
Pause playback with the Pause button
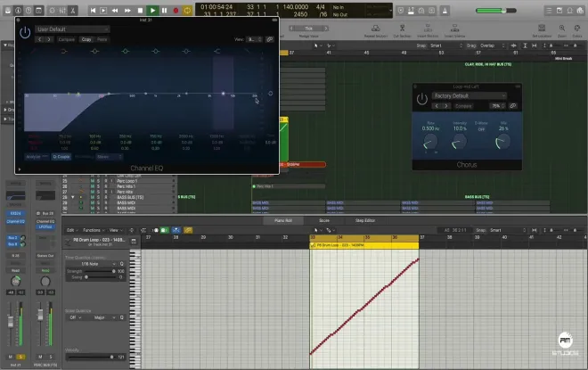[164, 11]
